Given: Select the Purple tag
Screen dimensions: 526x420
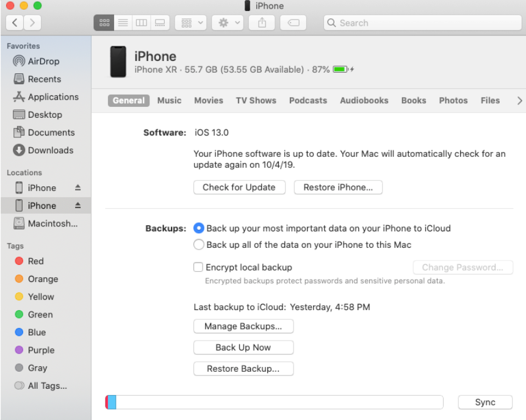Looking at the screenshot, I should tap(46, 350).
